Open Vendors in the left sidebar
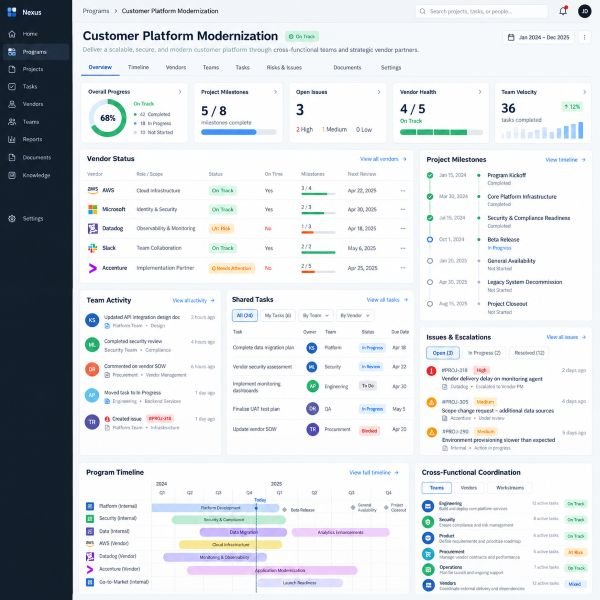The height and width of the screenshot is (600, 600). click(x=34, y=104)
